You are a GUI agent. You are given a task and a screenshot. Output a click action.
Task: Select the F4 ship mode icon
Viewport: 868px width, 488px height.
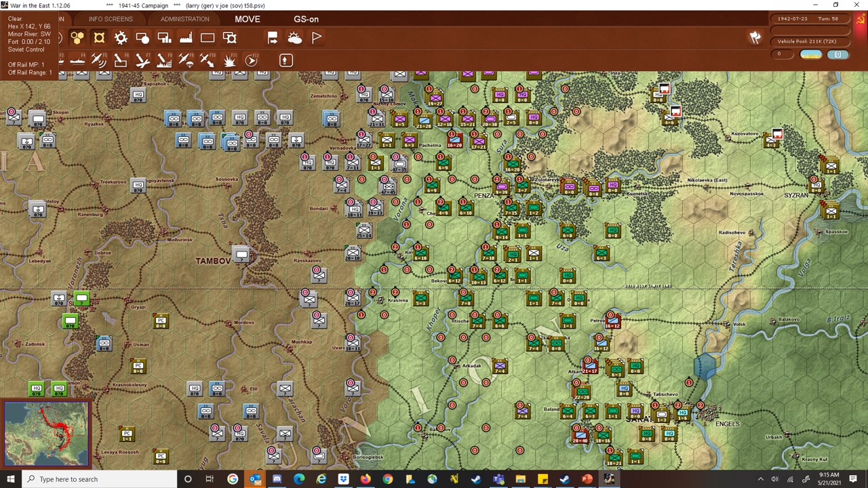77,61
